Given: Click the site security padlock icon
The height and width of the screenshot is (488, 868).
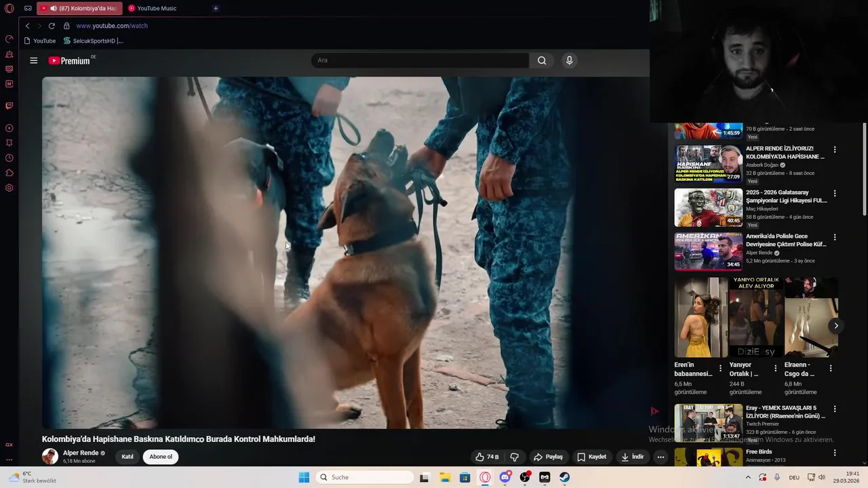Looking at the screenshot, I should [x=66, y=26].
